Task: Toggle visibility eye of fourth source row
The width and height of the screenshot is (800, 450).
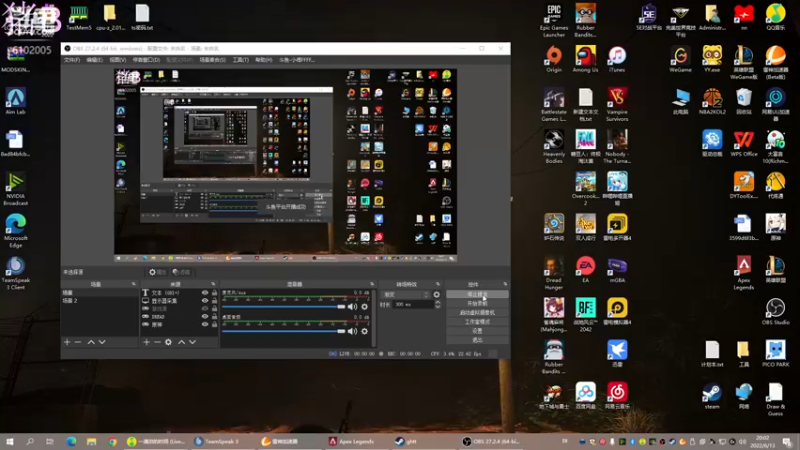Action: [x=205, y=316]
